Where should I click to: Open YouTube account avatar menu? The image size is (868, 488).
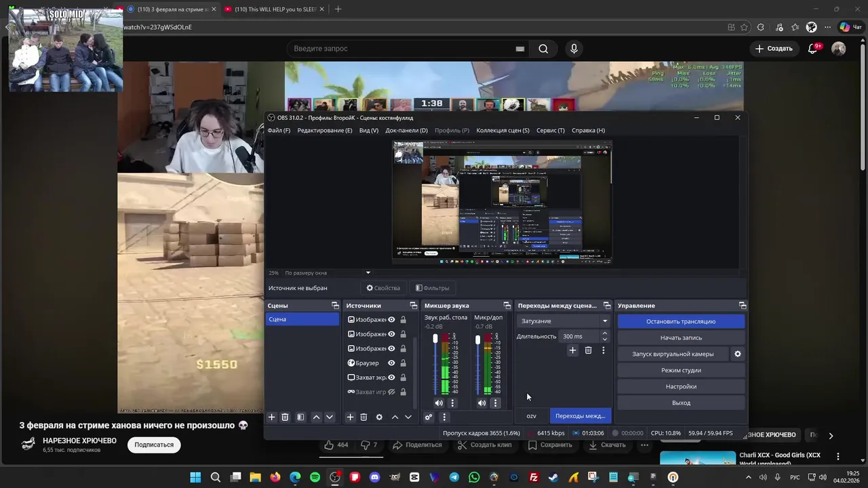point(839,49)
